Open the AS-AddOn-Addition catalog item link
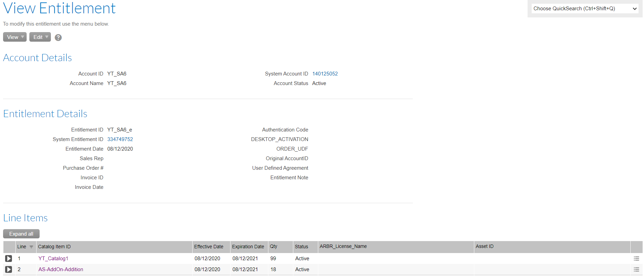Image resolution: width=644 pixels, height=279 pixels. coord(61,269)
